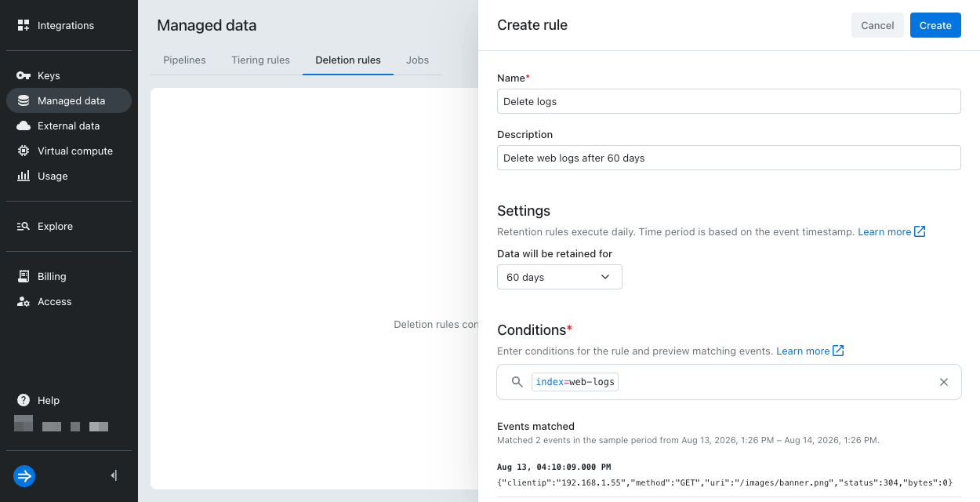Click the index=web-logs condition token
980x502 pixels.
575,382
